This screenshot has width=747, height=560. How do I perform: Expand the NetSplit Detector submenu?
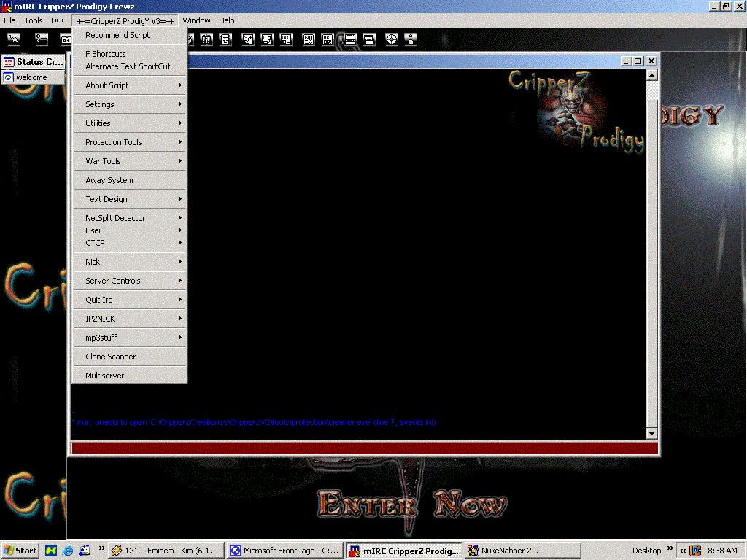[130, 218]
